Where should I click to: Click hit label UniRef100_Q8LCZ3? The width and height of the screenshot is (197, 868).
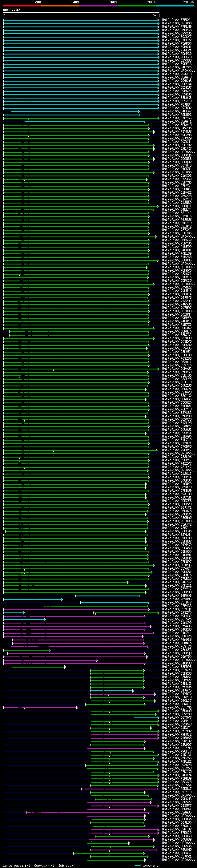[177, 57]
